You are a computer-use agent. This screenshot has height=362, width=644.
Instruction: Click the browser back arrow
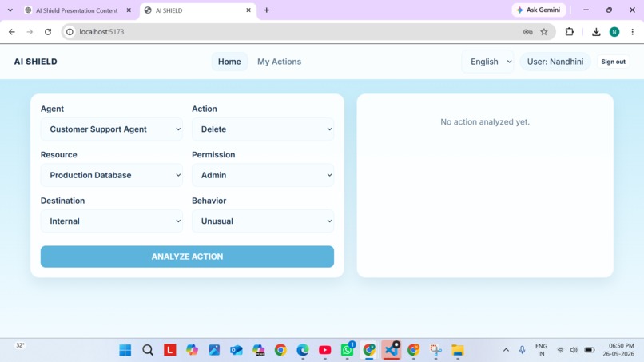[11, 32]
